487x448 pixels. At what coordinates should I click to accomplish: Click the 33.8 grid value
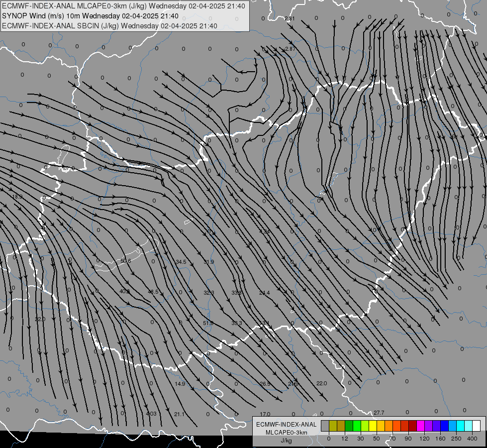coord(237,293)
